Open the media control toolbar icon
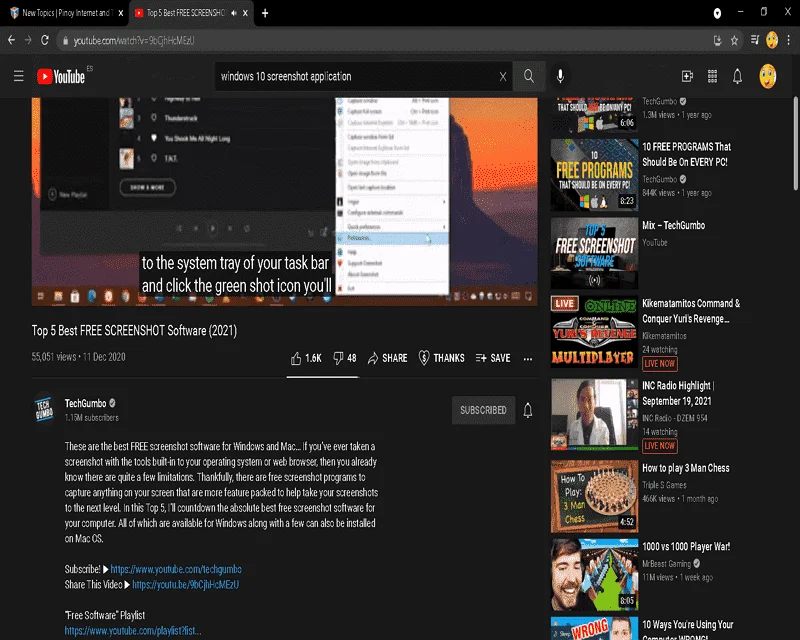This screenshot has width=800, height=640. [755, 40]
